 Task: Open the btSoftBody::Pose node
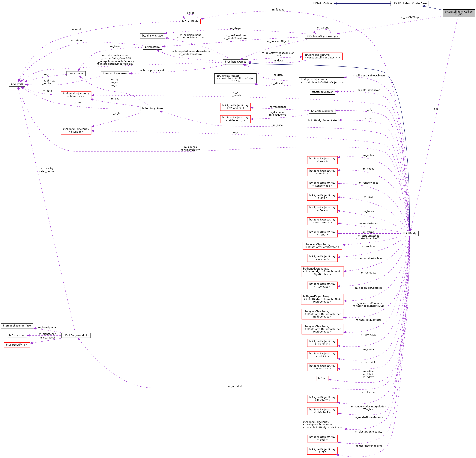152,108
